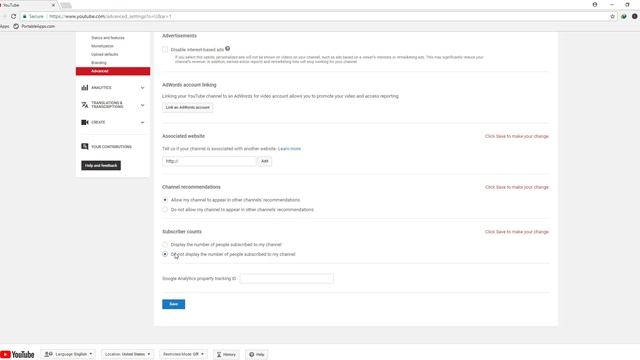Click the Create video camera icon
The width and height of the screenshot is (640, 360).
click(x=84, y=122)
